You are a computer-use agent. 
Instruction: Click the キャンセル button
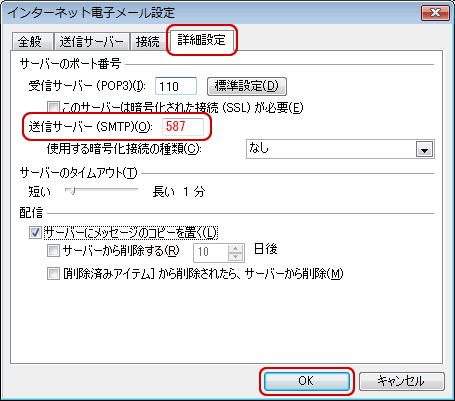click(402, 381)
